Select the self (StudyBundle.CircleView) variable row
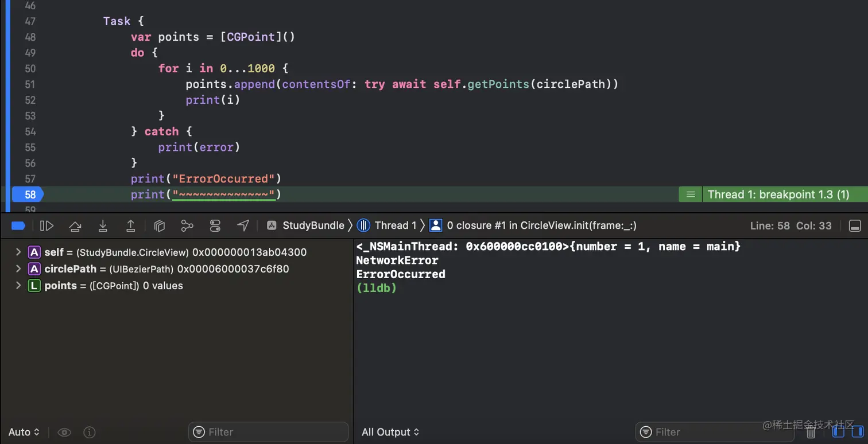This screenshot has width=868, height=444. pos(177,252)
